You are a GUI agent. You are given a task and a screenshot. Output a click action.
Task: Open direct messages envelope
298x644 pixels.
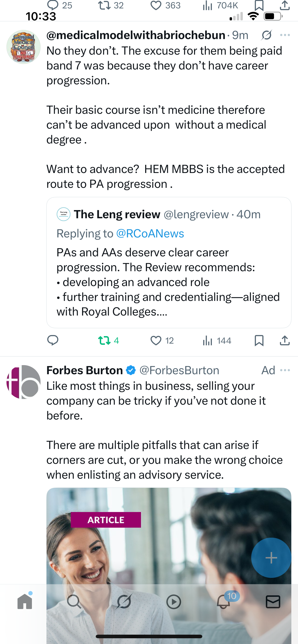tap(273, 602)
